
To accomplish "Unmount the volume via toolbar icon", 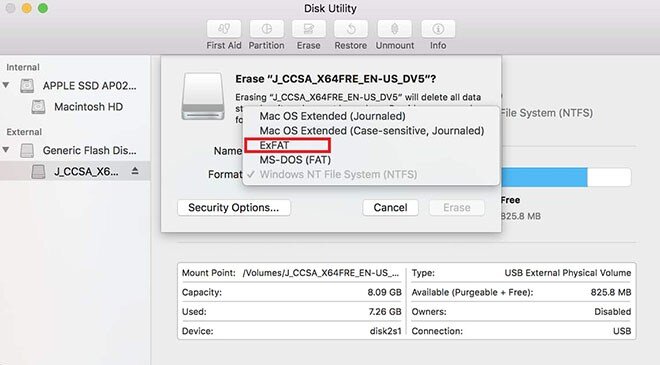I will click(x=394, y=29).
